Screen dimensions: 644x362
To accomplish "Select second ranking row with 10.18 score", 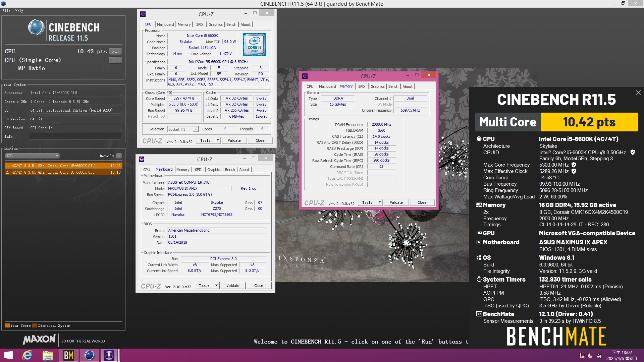I will (x=63, y=172).
